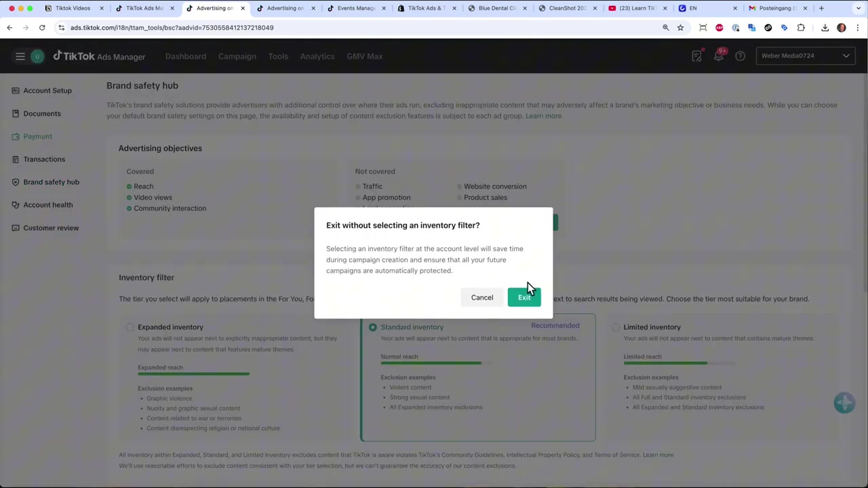The width and height of the screenshot is (868, 488).
Task: Click the browser address bar URL
Action: 172,28
